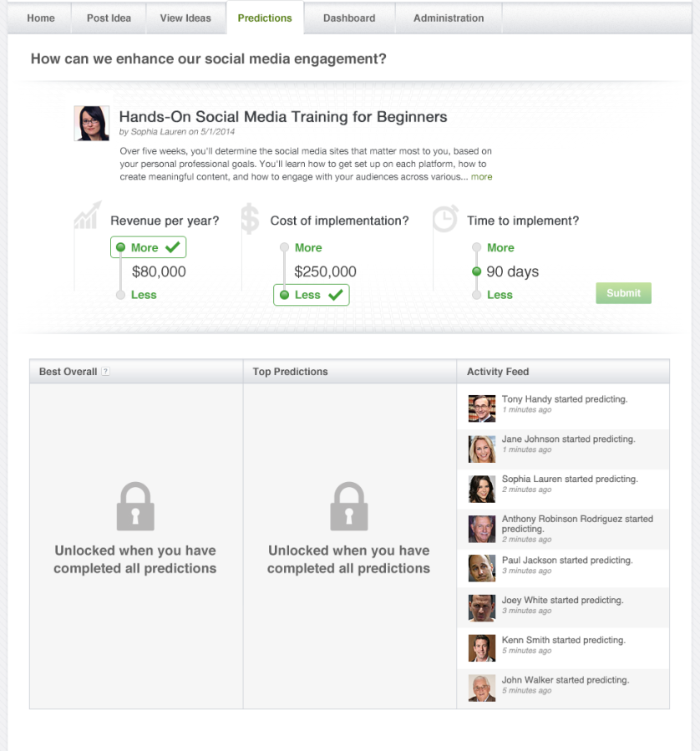
Task: Click the stopwatch time icon
Action: (444, 219)
